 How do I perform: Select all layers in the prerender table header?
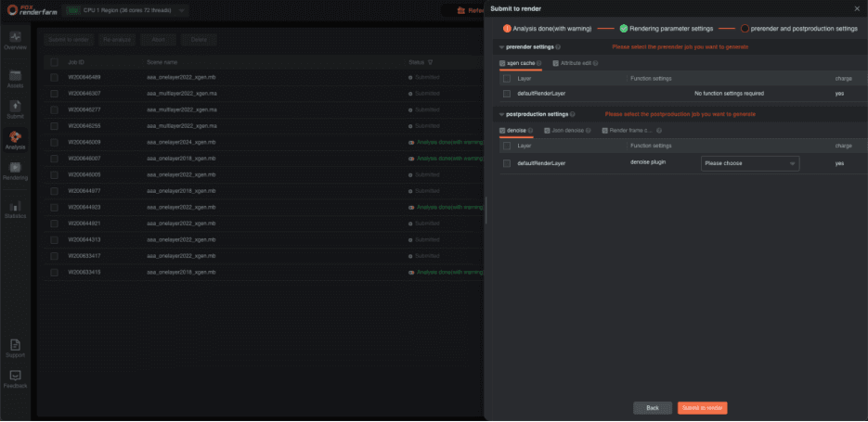(507, 79)
